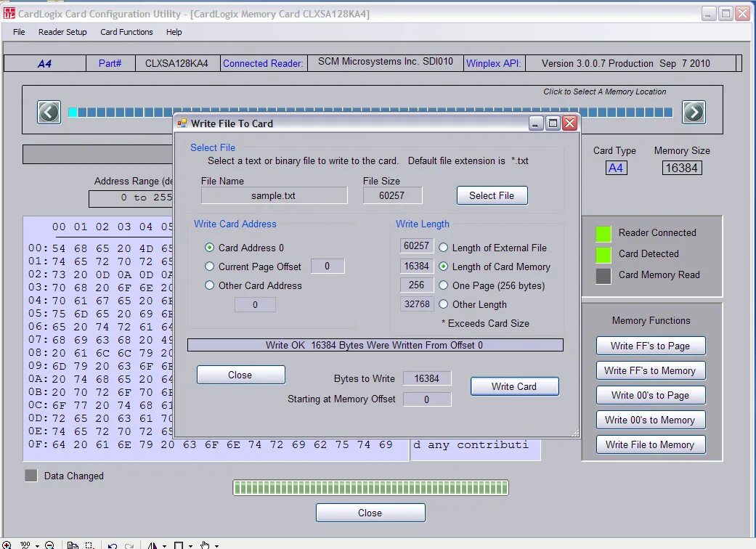This screenshot has height=549, width=756.
Task: Click the Bytes to Write field
Action: [427, 378]
